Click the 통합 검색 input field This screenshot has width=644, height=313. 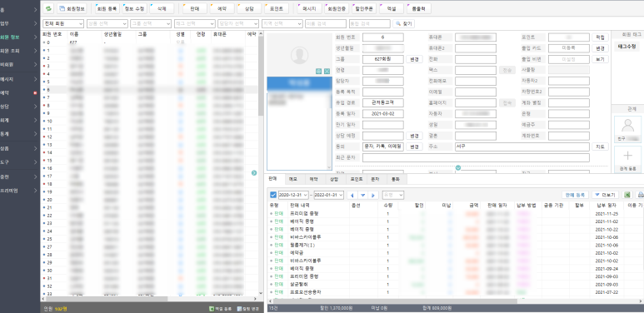click(x=370, y=24)
